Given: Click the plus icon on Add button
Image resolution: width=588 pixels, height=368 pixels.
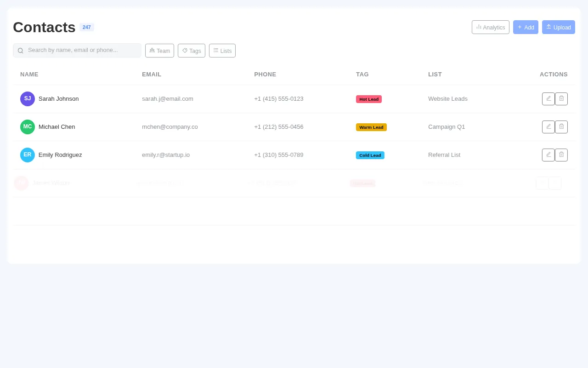Looking at the screenshot, I should pyautogui.click(x=520, y=27).
